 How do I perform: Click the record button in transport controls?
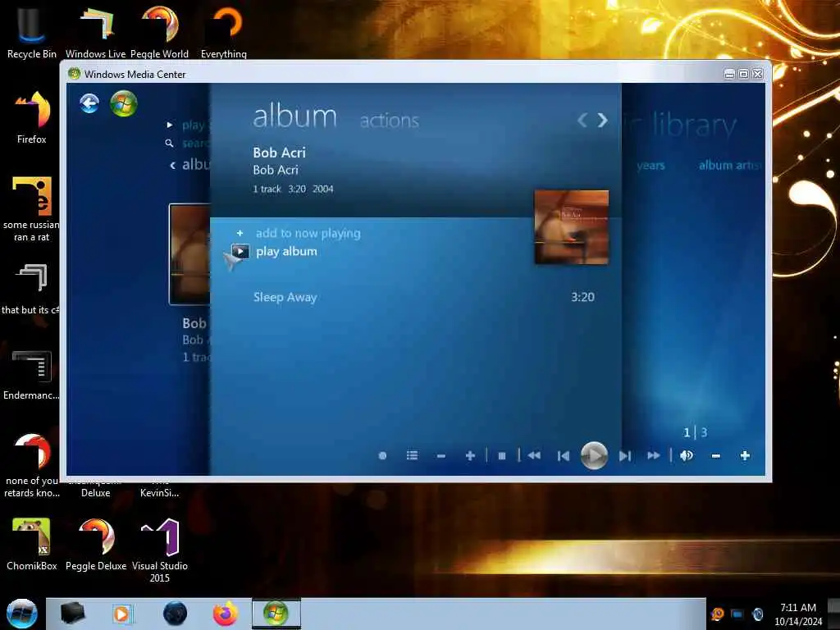[x=382, y=456]
